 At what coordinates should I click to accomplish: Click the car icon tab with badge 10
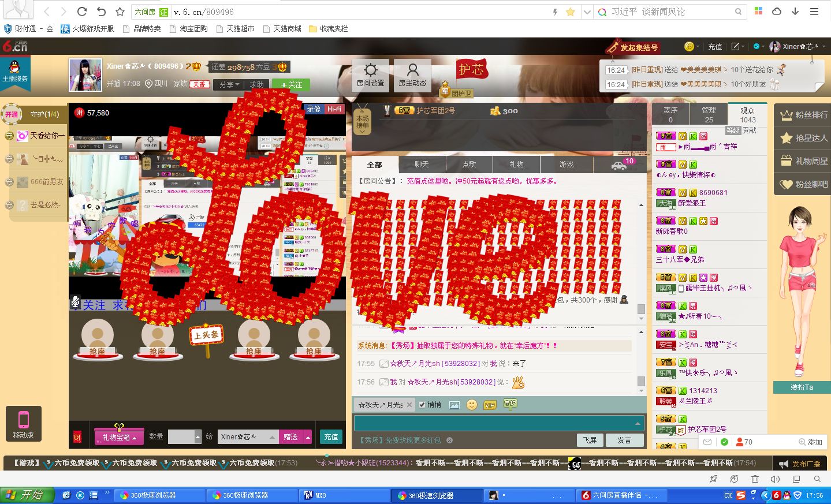point(620,165)
